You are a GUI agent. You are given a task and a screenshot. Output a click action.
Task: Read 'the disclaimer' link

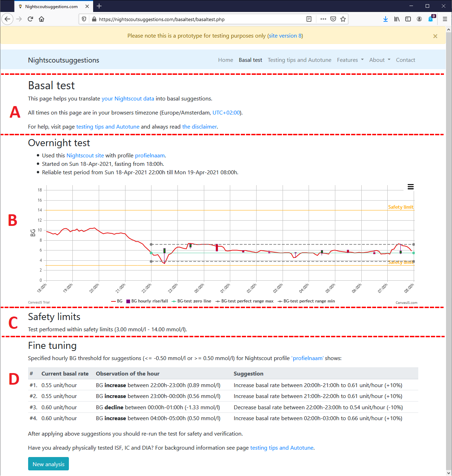[x=199, y=127]
